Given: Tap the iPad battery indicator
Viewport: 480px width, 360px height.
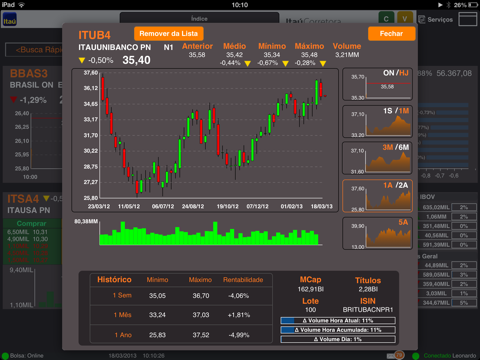Looking at the screenshot, I should tap(473, 5).
